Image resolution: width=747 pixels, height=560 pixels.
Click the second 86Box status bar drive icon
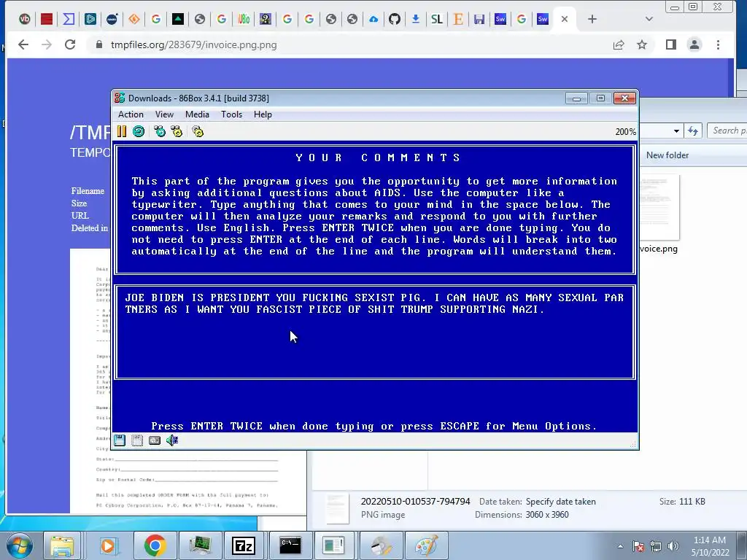(x=137, y=440)
